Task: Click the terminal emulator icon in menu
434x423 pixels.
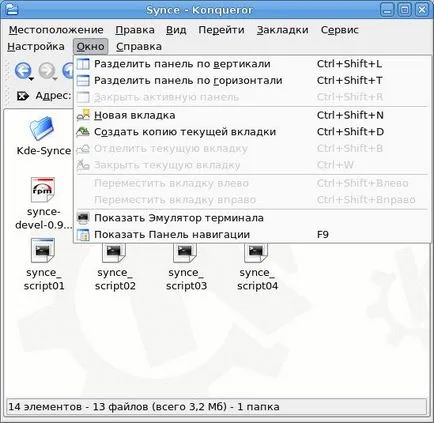Action: point(83,218)
